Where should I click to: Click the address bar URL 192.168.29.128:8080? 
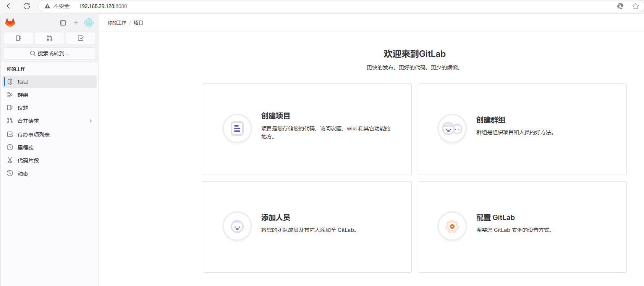[103, 6]
